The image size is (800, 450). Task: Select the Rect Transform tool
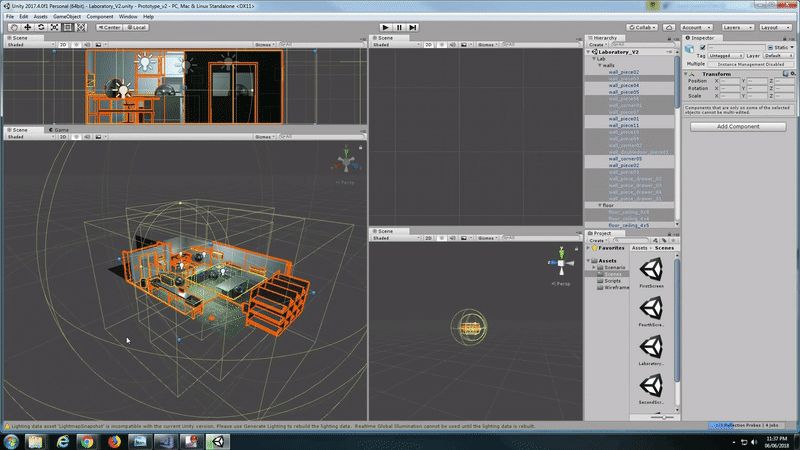click(68, 27)
